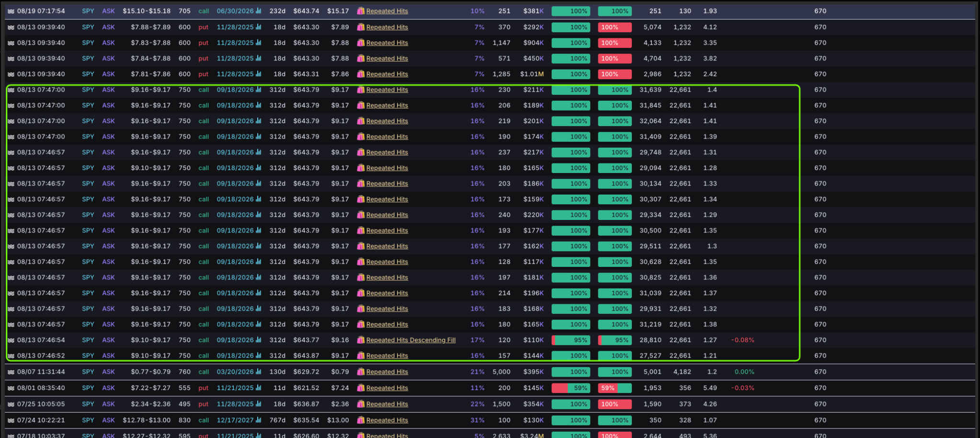Click 'call' in the 08/07 11:31:44 row

pyautogui.click(x=204, y=372)
